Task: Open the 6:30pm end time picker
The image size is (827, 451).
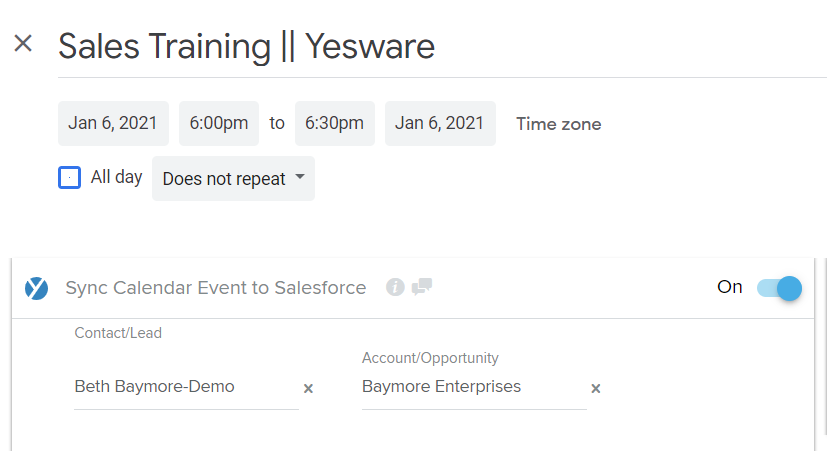Action: (x=335, y=123)
